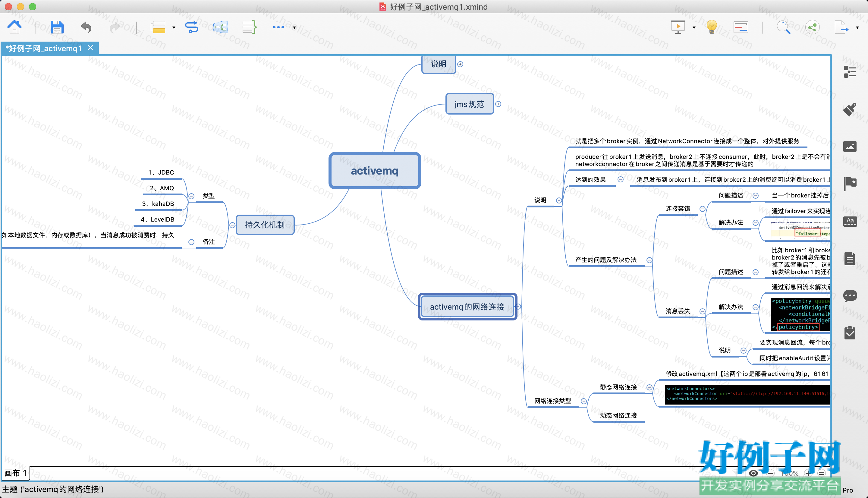Click the Undo arrow icon
Image resolution: width=868 pixels, height=498 pixels.
[86, 27]
